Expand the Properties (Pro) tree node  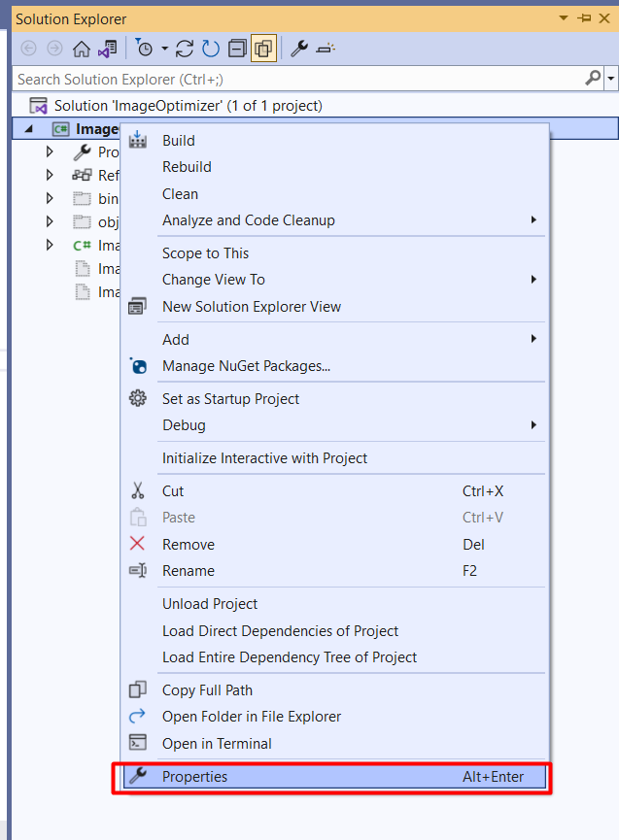[x=50, y=151]
